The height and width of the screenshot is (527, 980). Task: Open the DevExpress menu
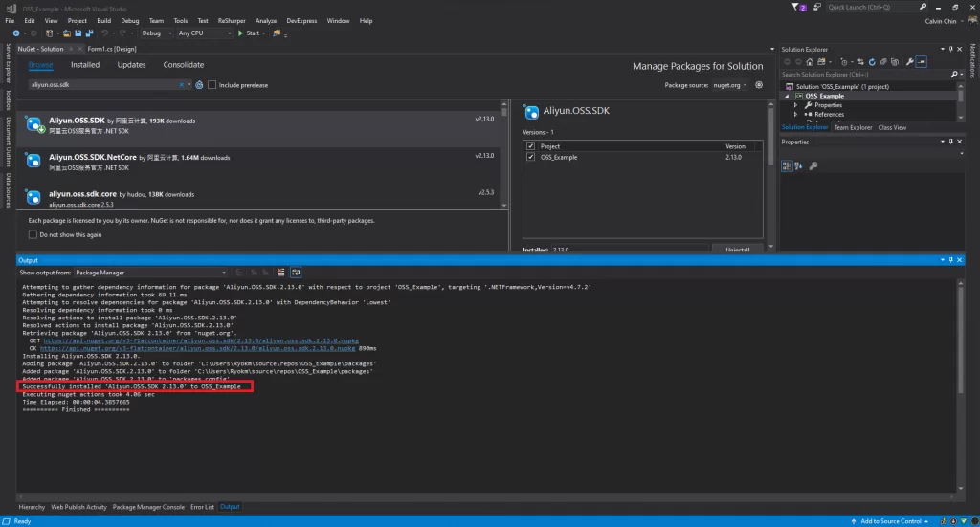coord(301,21)
